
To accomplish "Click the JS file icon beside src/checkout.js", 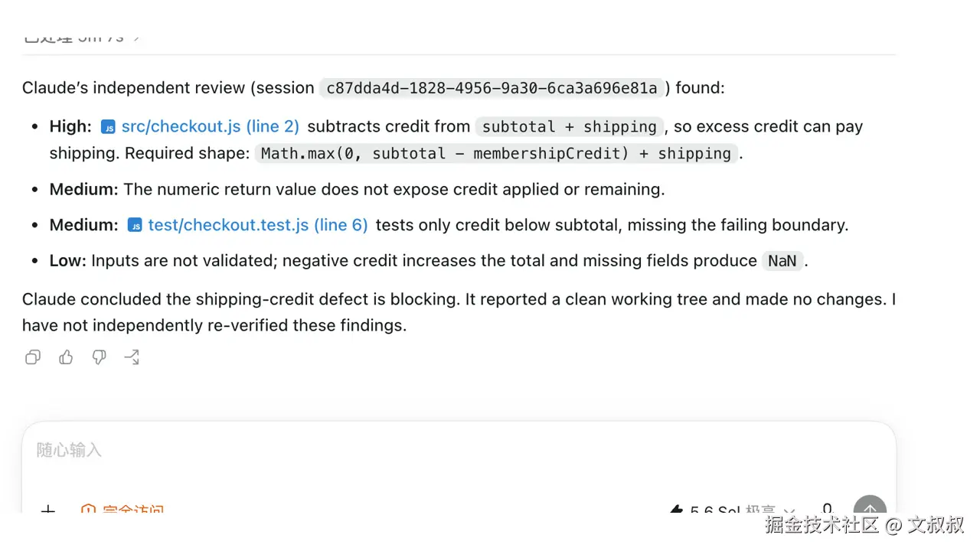I will [x=109, y=127].
